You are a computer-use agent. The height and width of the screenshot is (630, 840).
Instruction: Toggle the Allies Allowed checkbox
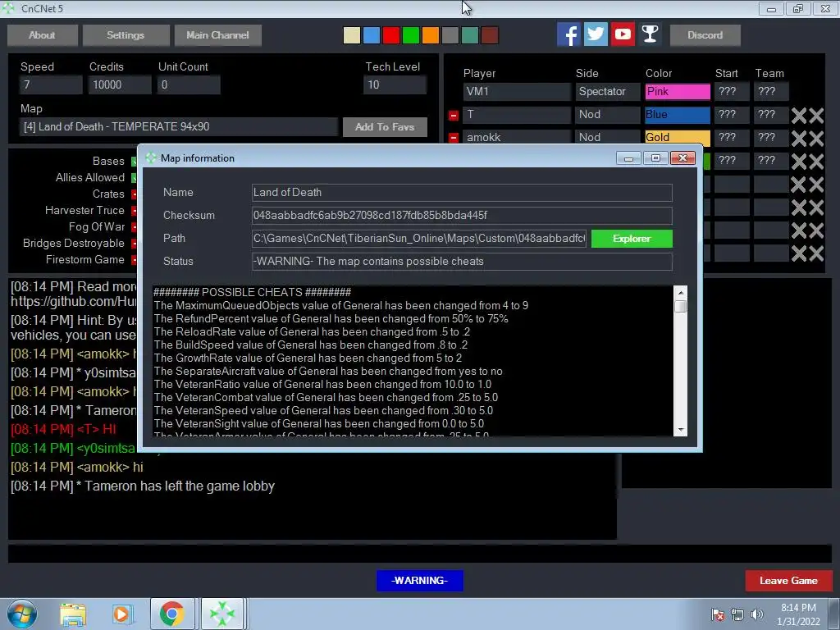tap(134, 178)
